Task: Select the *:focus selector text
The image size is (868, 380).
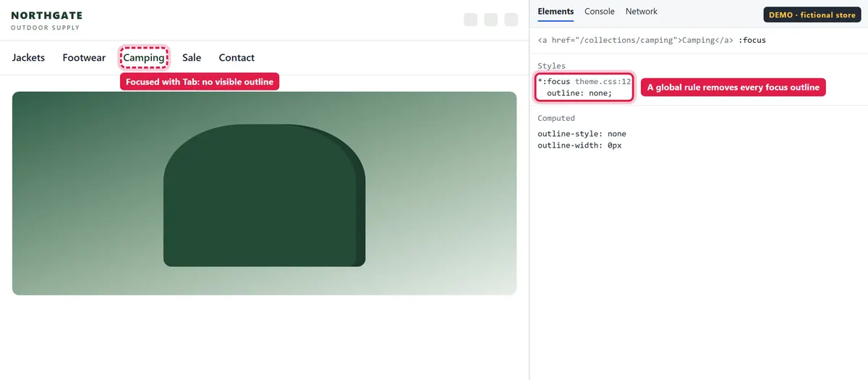Action: click(554, 82)
